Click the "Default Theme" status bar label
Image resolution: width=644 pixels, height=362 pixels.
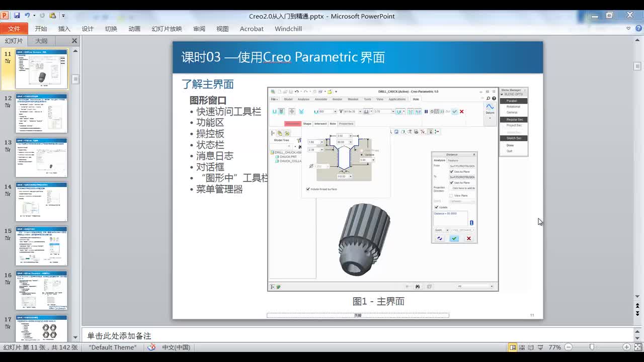(112, 347)
